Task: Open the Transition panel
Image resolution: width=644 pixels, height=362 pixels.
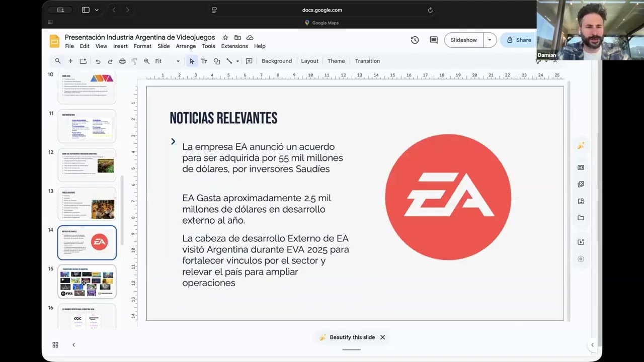Action: point(367,61)
